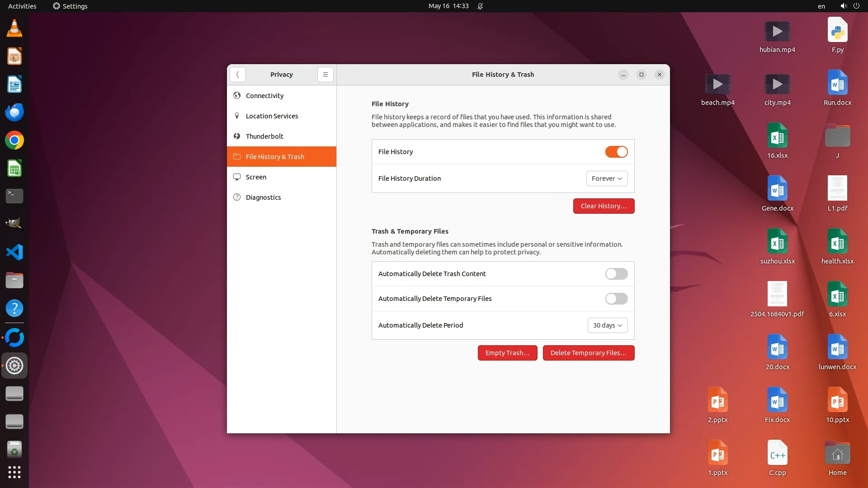Open the system menu power icon
868x488 pixels.
(856, 6)
